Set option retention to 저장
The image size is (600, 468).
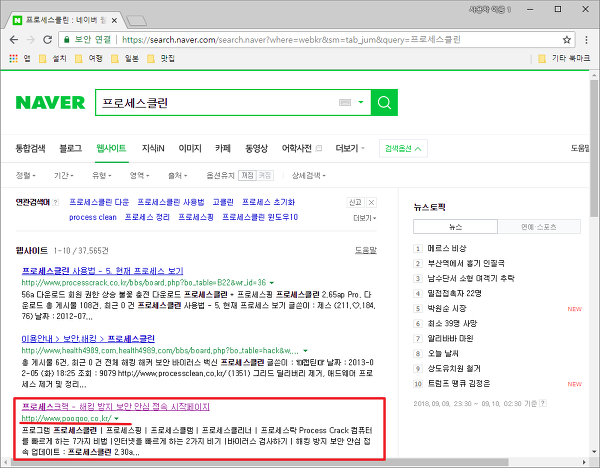click(x=247, y=175)
